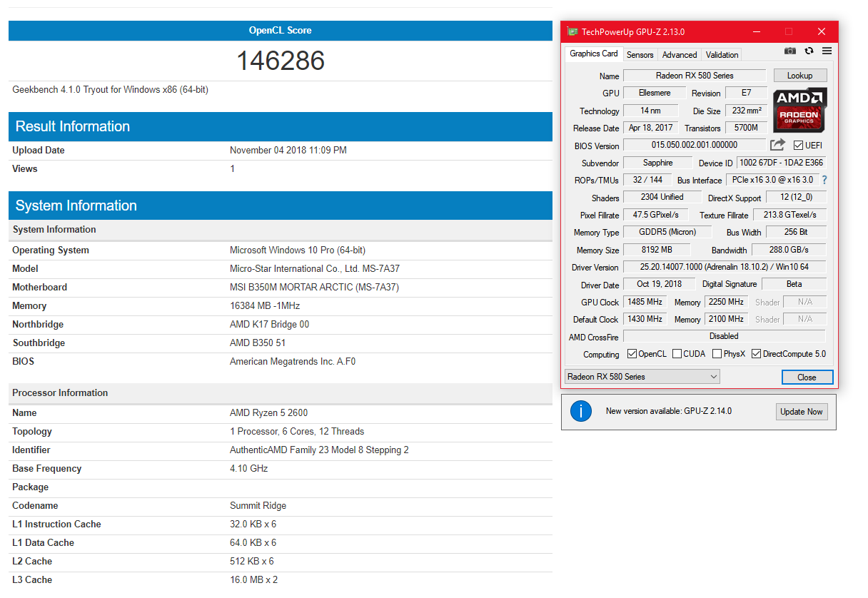This screenshot has width=868, height=598.
Task: Click the BIOS value American Megatrends Inc. A.F0
Action: point(293,362)
